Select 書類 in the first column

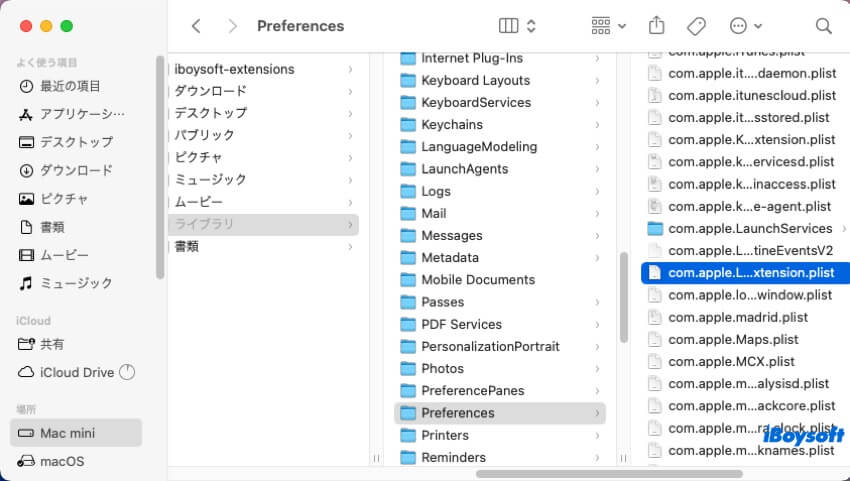point(263,247)
